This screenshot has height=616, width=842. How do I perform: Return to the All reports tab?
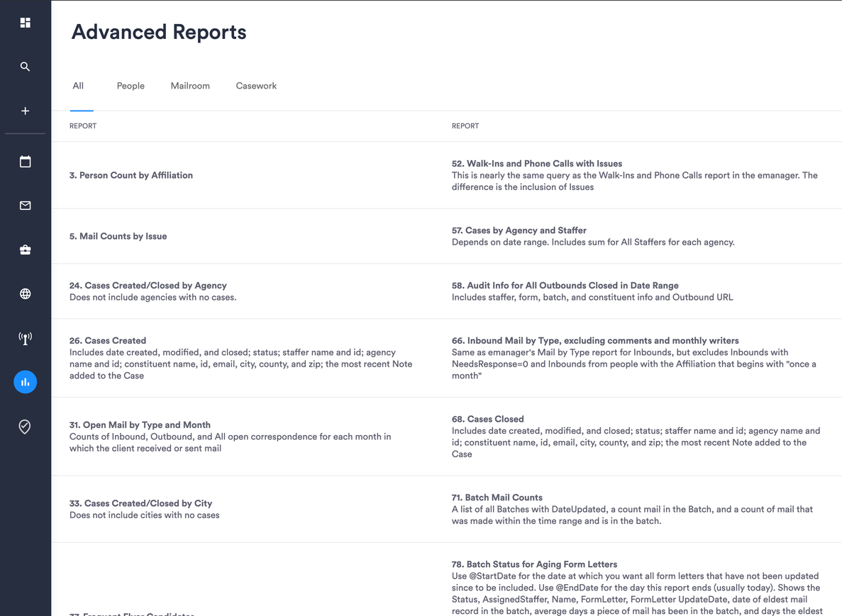(78, 85)
